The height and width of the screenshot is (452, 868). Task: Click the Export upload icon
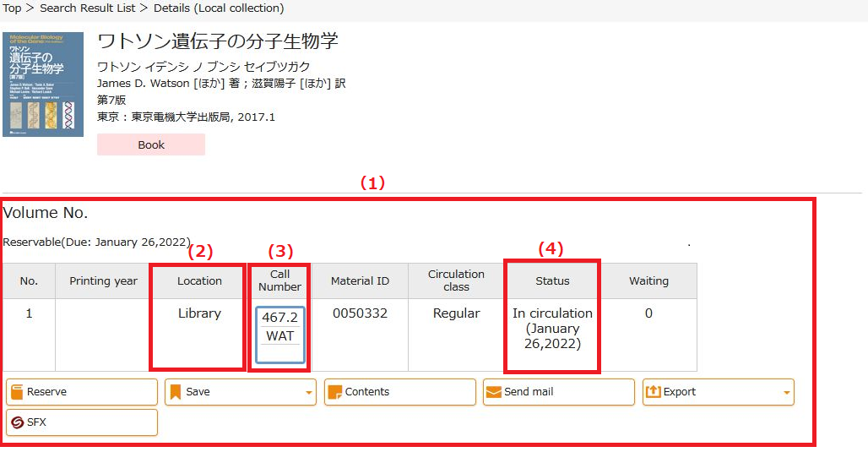click(x=654, y=392)
